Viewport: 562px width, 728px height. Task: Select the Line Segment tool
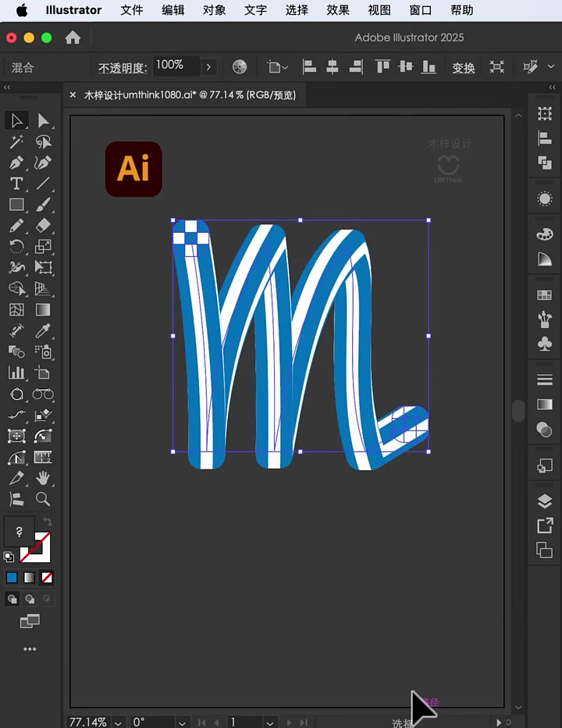coord(43,184)
